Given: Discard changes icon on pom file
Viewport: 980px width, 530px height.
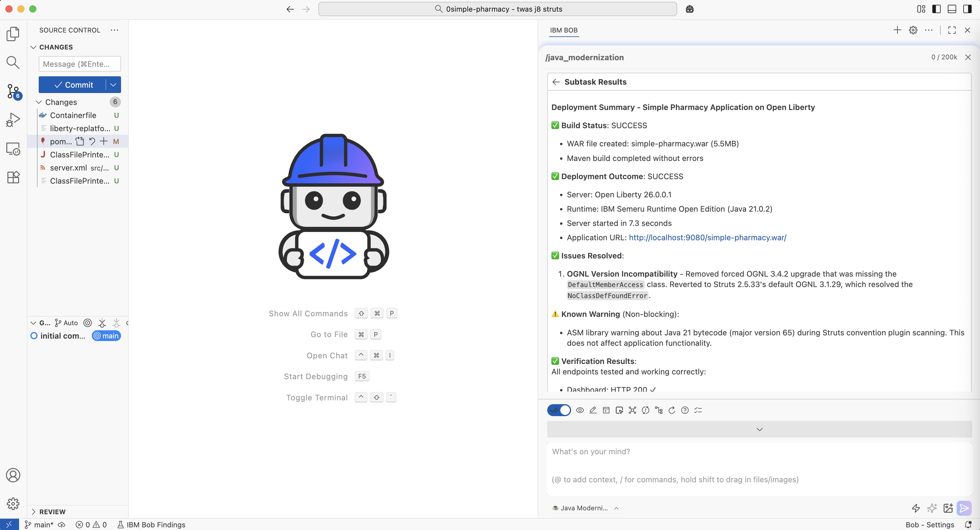Looking at the screenshot, I should click(92, 142).
